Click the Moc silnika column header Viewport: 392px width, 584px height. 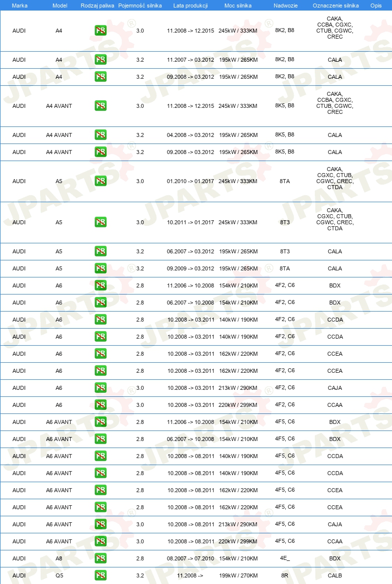238,6
